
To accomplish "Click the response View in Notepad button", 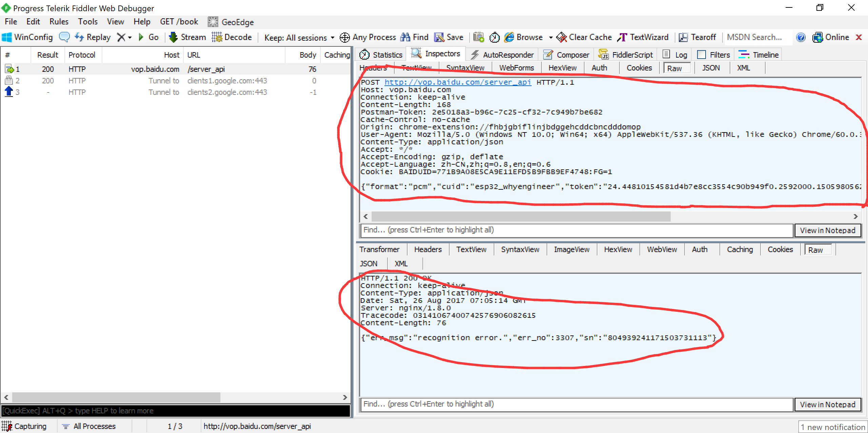I will click(827, 404).
